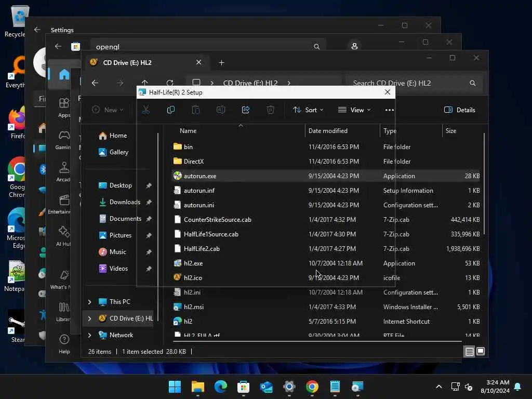
Task: Expand CD Drive (E:) tree node
Action: [89, 318]
